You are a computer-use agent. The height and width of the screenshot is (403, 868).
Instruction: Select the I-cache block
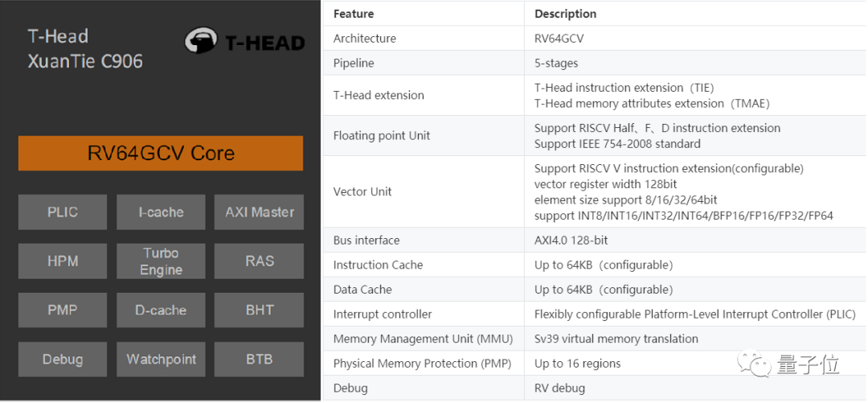[161, 212]
